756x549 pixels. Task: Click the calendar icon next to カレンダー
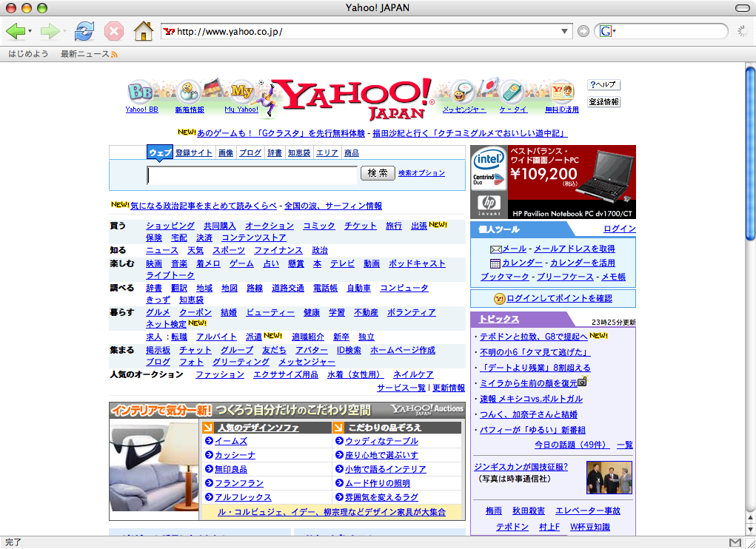click(495, 263)
